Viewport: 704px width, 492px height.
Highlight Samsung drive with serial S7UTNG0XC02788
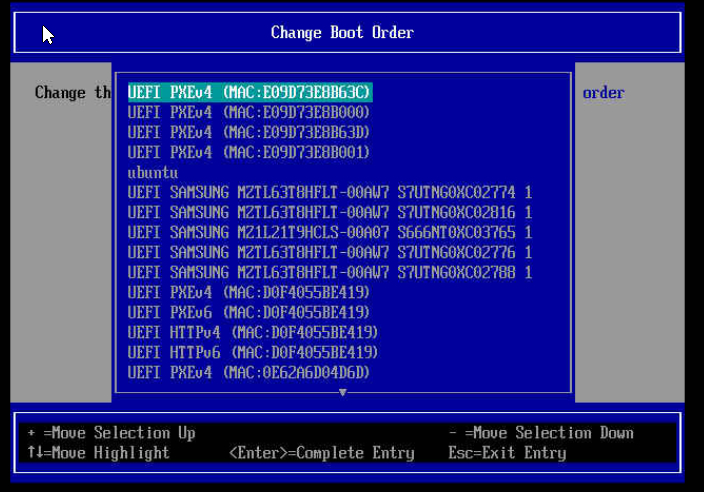330,272
